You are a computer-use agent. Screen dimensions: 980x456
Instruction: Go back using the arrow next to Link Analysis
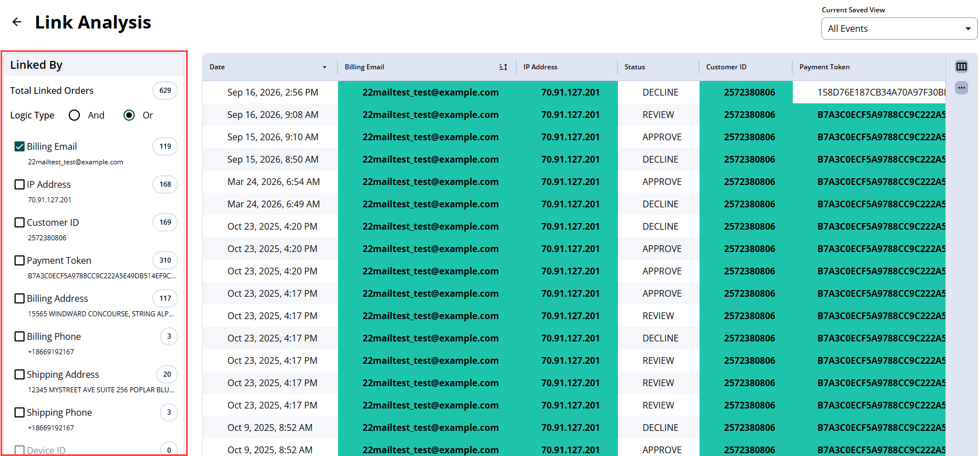pos(17,22)
